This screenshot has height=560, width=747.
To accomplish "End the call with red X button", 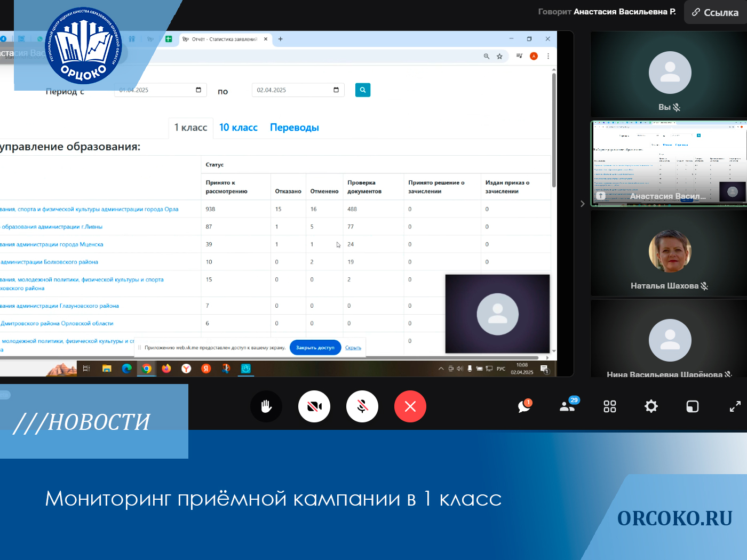I will pos(410,406).
